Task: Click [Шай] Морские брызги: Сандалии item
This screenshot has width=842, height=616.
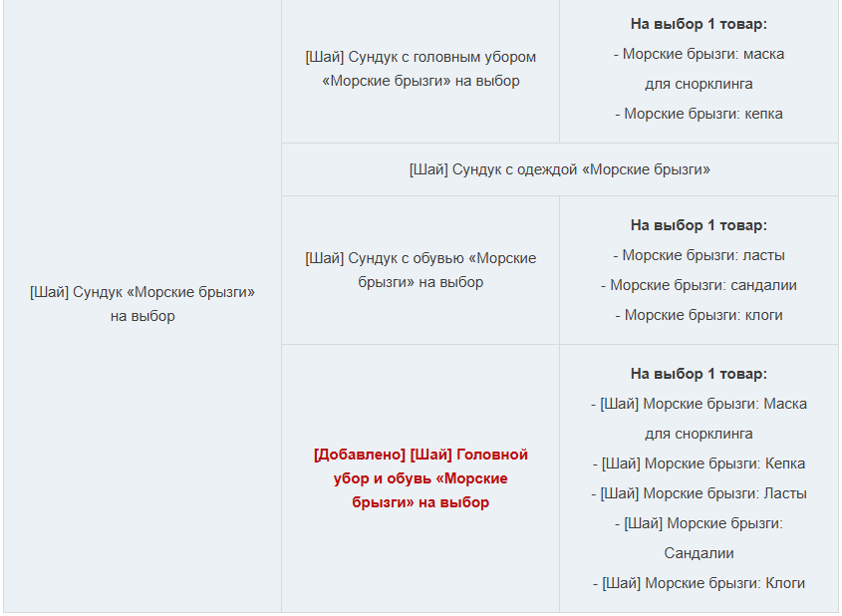Action: tap(699, 538)
